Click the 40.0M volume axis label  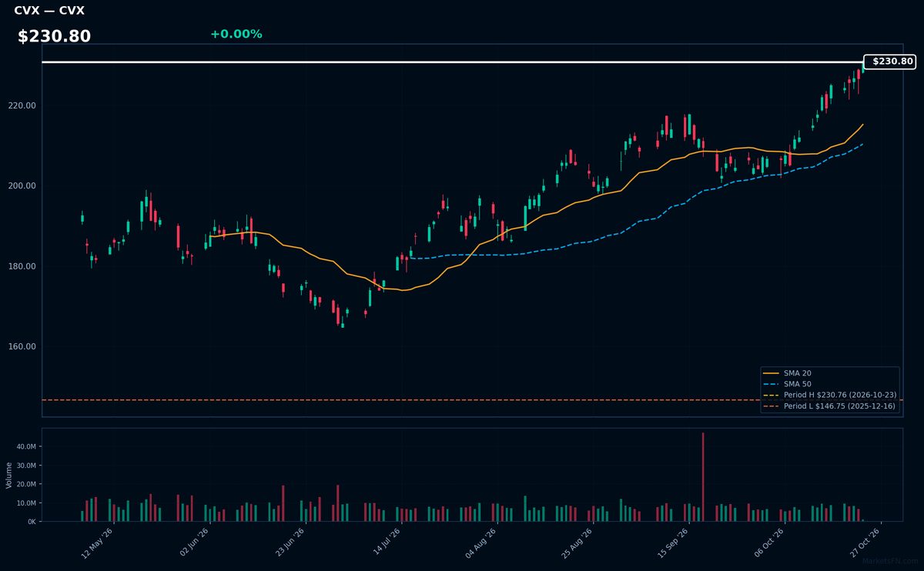tap(27, 447)
